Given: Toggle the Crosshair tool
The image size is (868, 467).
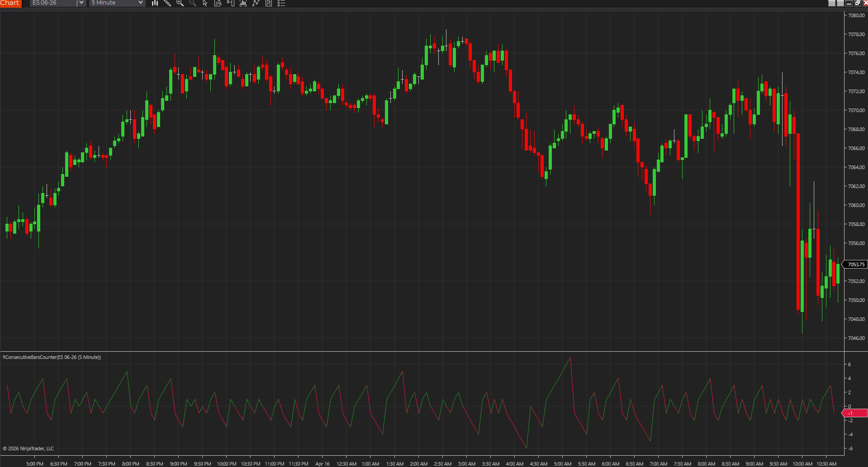Looking at the screenshot, I should coord(268,3).
